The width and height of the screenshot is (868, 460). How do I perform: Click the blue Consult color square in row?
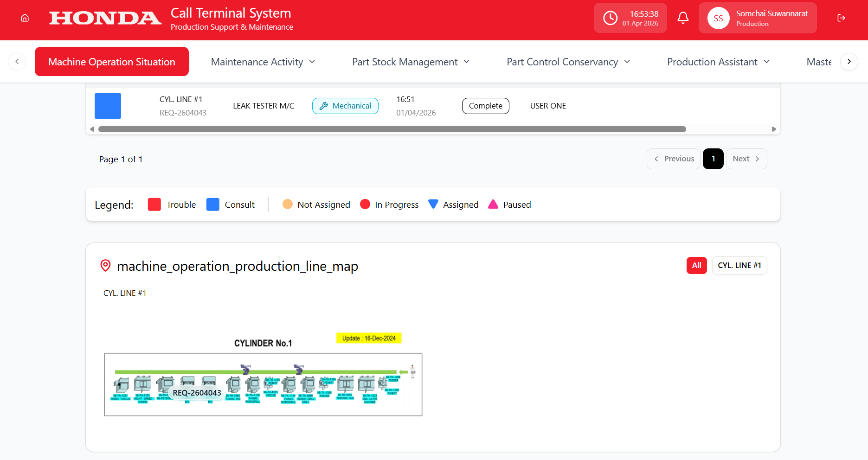pos(108,106)
